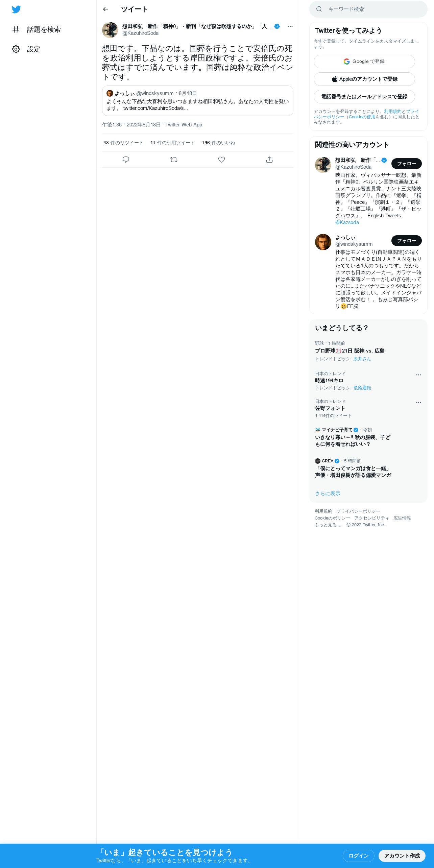434x868 pixels.
Task: Go back using the arrow icon
Action: (x=105, y=9)
